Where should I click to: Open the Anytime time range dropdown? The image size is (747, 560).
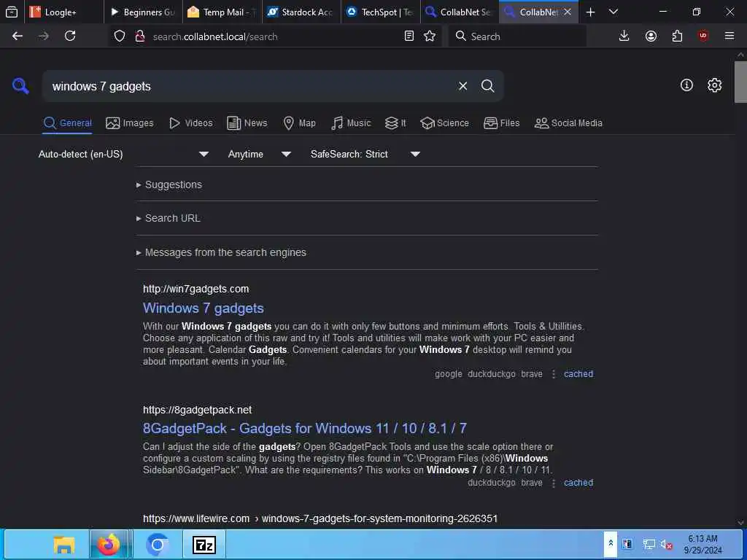[x=260, y=155]
